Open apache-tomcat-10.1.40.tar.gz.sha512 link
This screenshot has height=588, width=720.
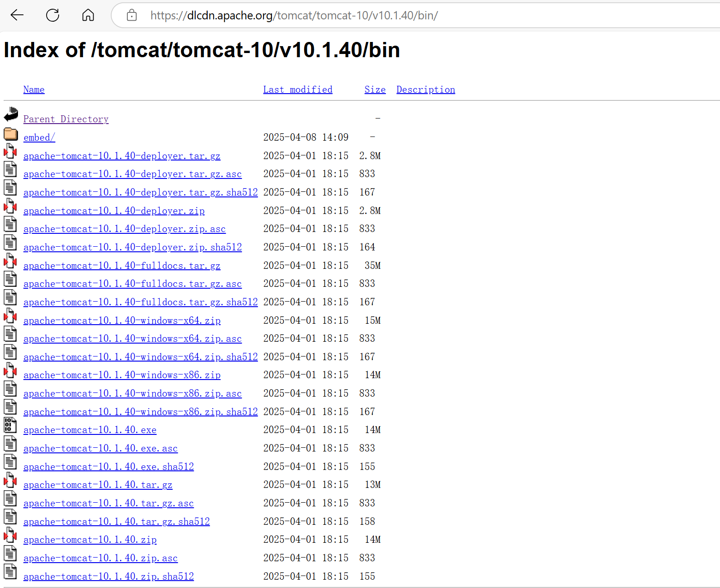[117, 522]
